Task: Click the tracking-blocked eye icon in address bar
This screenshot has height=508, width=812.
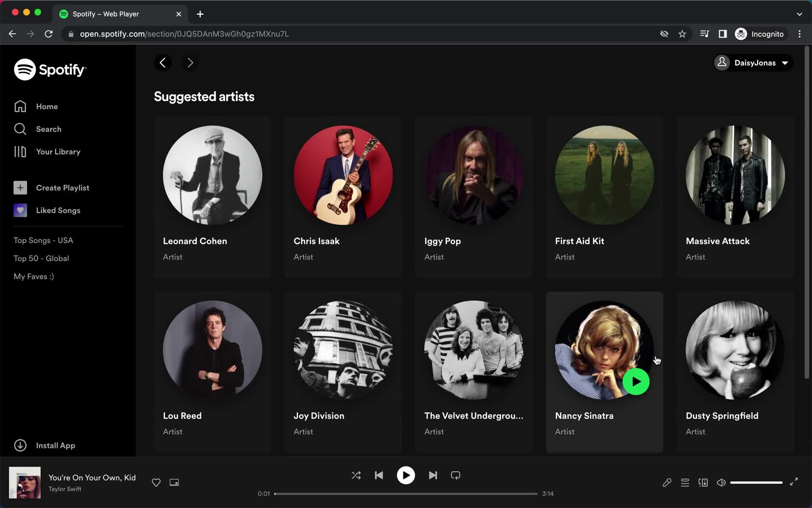Action: click(664, 34)
